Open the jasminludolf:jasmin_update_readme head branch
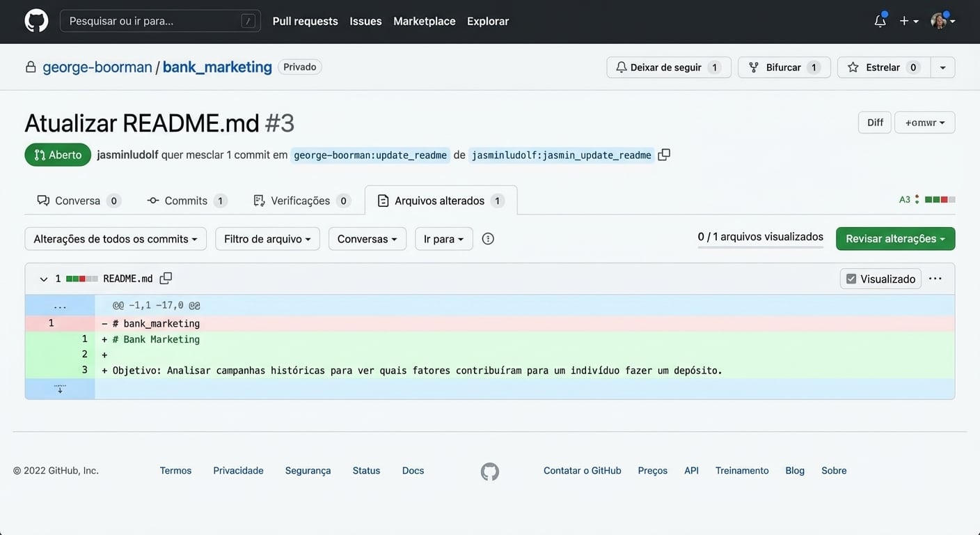The width and height of the screenshot is (980, 535). coord(562,155)
